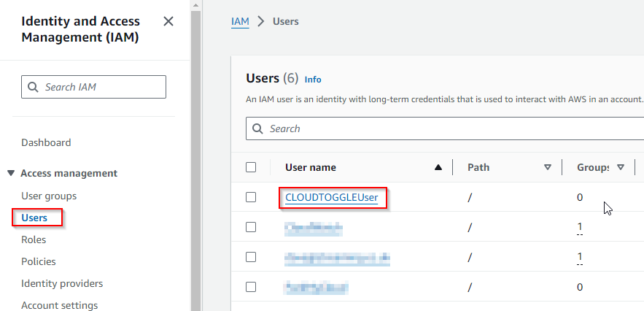Click the Path column sort arrow
This screenshot has height=311, width=644.
547,167
